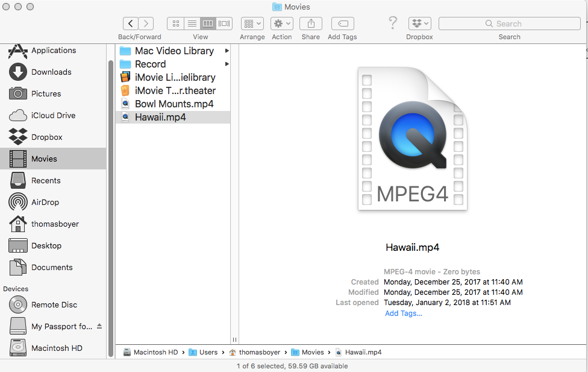This screenshot has height=372, width=588.
Task: Click Macintosh HD in the path bar
Action: 151,352
